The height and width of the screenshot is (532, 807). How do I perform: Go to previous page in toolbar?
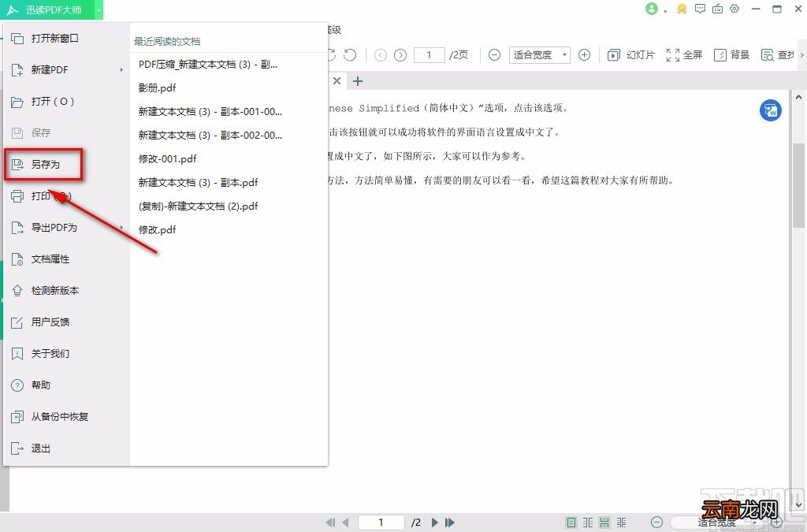[381, 55]
